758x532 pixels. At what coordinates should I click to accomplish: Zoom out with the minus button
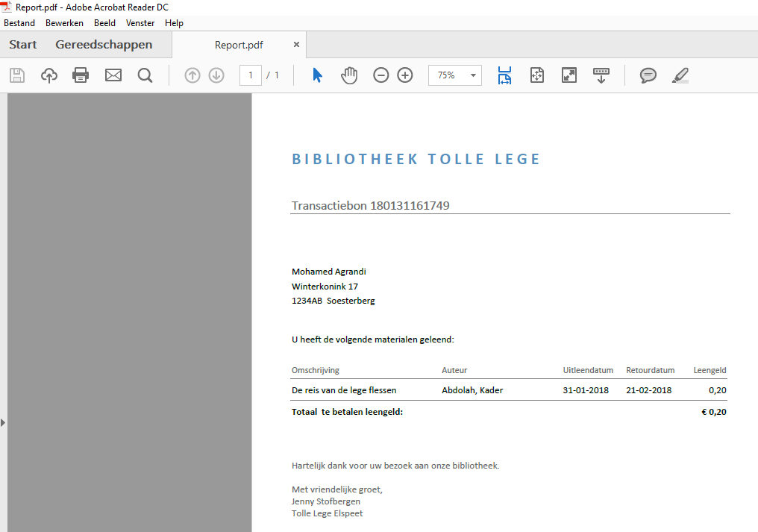[381, 75]
